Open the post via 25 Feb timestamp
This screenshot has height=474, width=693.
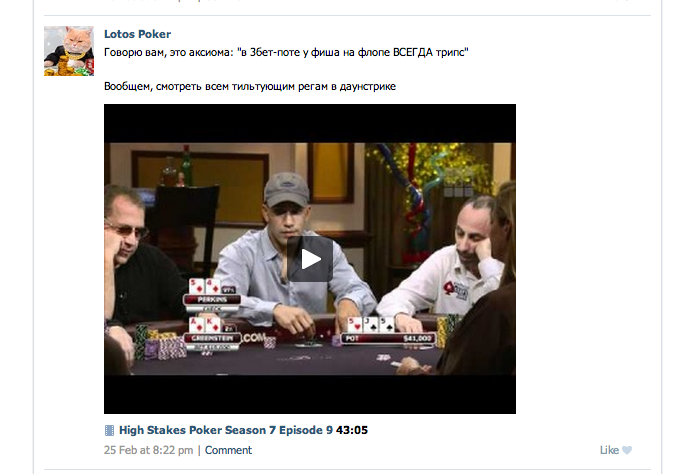[x=148, y=450]
